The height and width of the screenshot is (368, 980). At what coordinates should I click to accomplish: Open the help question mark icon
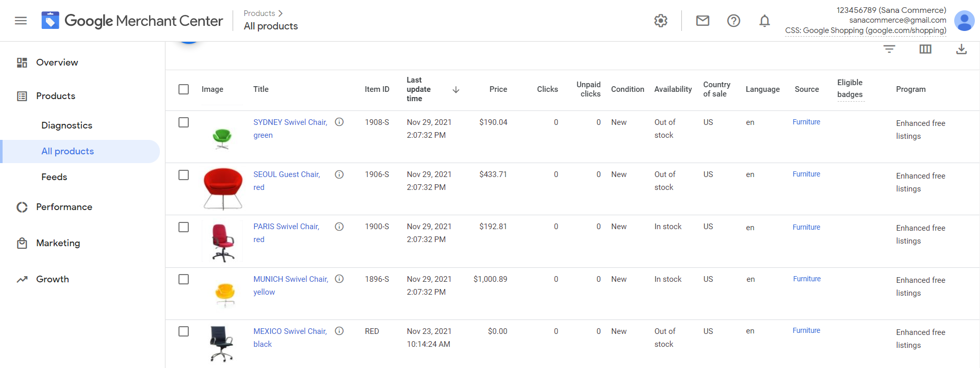tap(733, 21)
